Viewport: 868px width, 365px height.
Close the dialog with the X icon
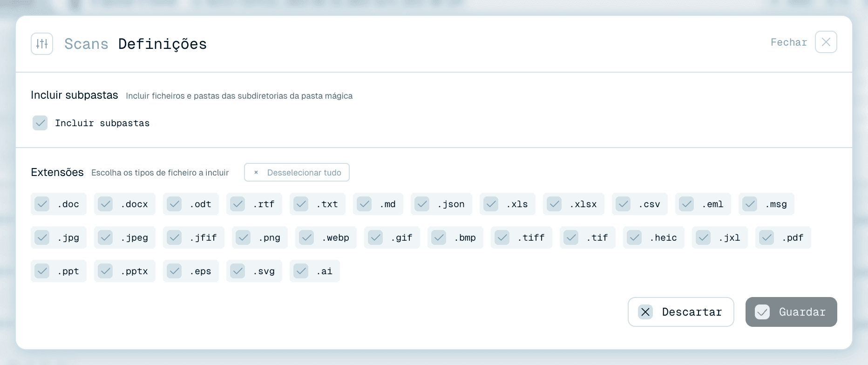click(x=826, y=42)
